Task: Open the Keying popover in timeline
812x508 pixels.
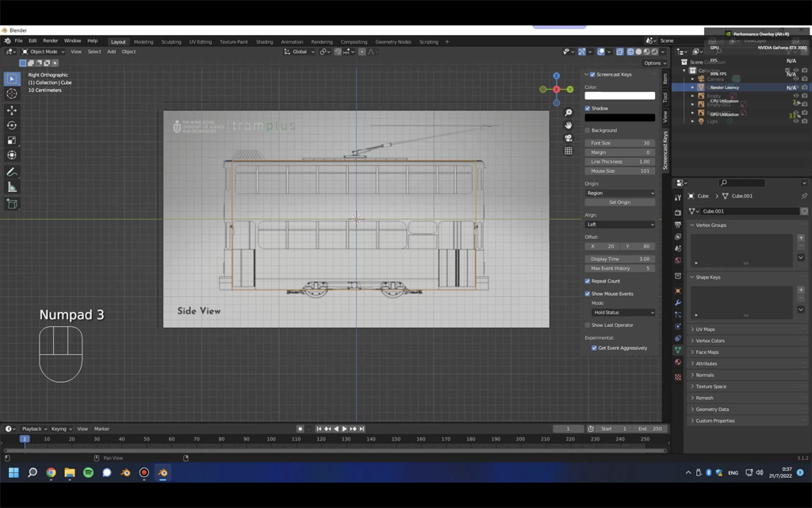Action: pos(61,429)
